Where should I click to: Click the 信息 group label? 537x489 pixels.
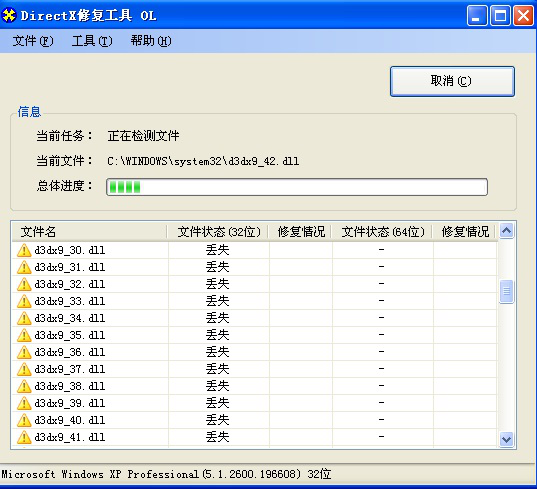pyautogui.click(x=29, y=112)
